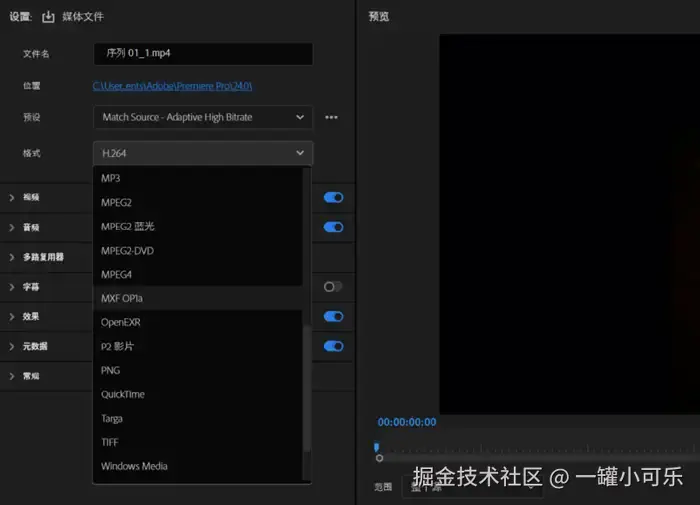
Task: Click the blue preview playhead marker
Action: 376,447
